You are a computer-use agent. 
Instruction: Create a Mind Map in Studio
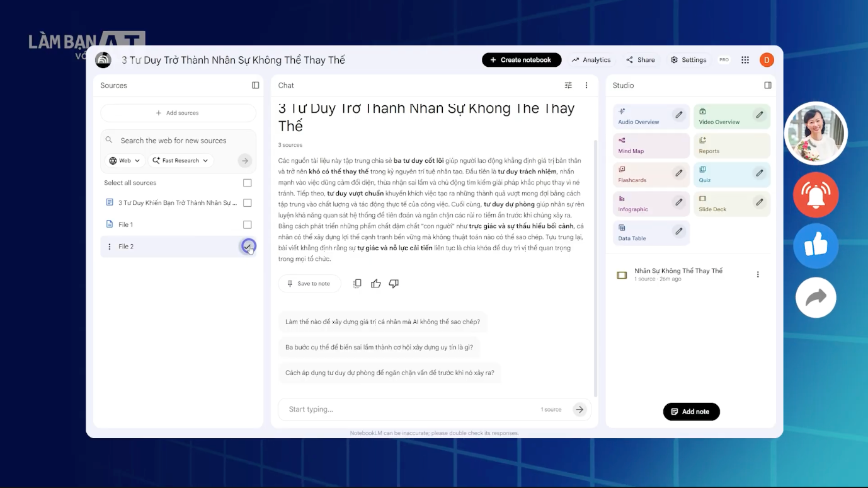pyautogui.click(x=642, y=146)
